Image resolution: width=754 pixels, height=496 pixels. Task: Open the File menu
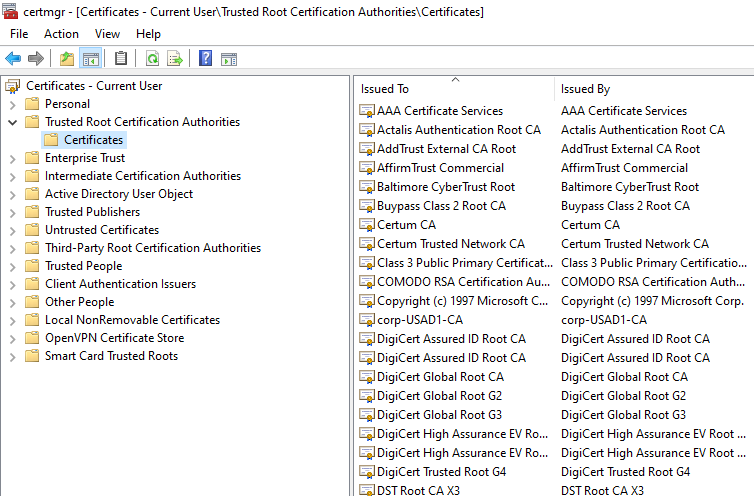pos(19,34)
